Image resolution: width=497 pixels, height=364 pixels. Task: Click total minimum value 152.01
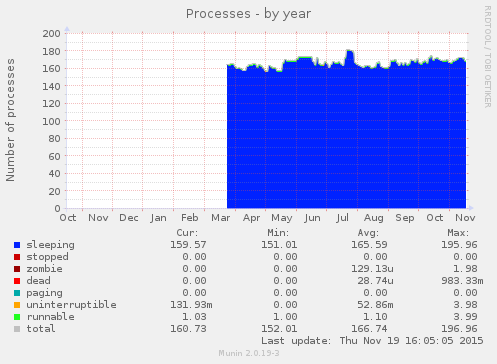pos(279,329)
